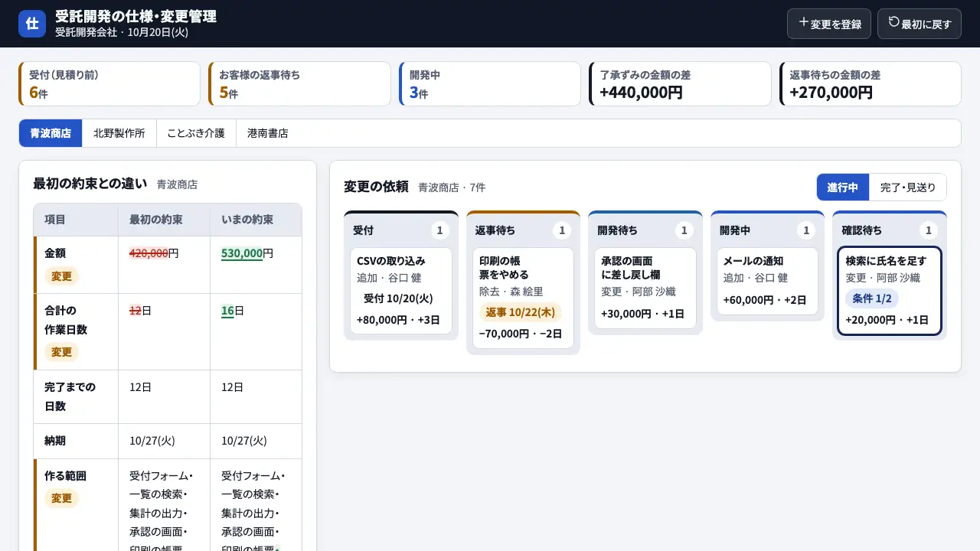980x551 pixels.
Task: Click the 開発中 3件 summary card
Action: pos(490,83)
